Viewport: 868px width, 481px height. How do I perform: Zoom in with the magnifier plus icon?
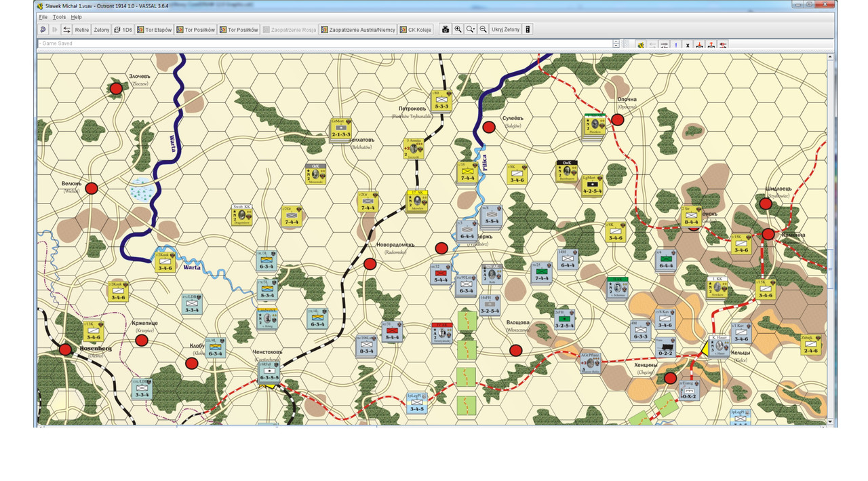458,30
